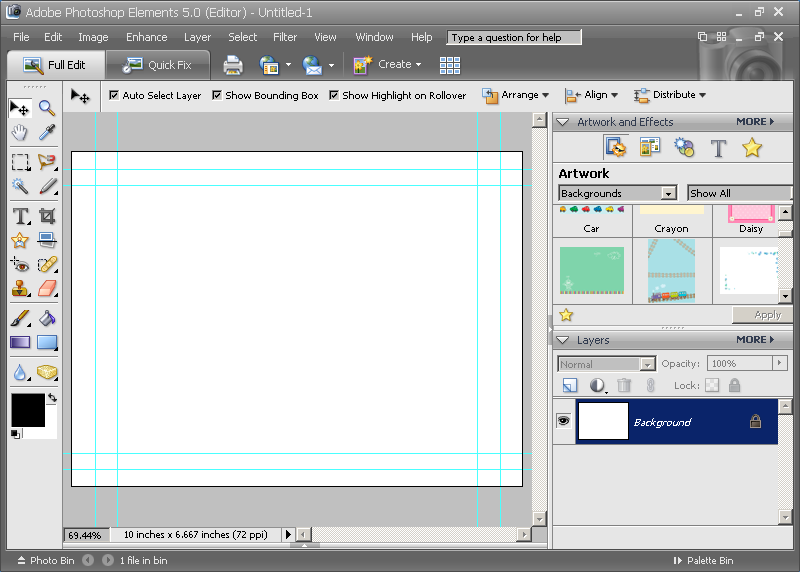Image resolution: width=800 pixels, height=572 pixels.
Task: Open the Layer menu
Action: [x=197, y=37]
